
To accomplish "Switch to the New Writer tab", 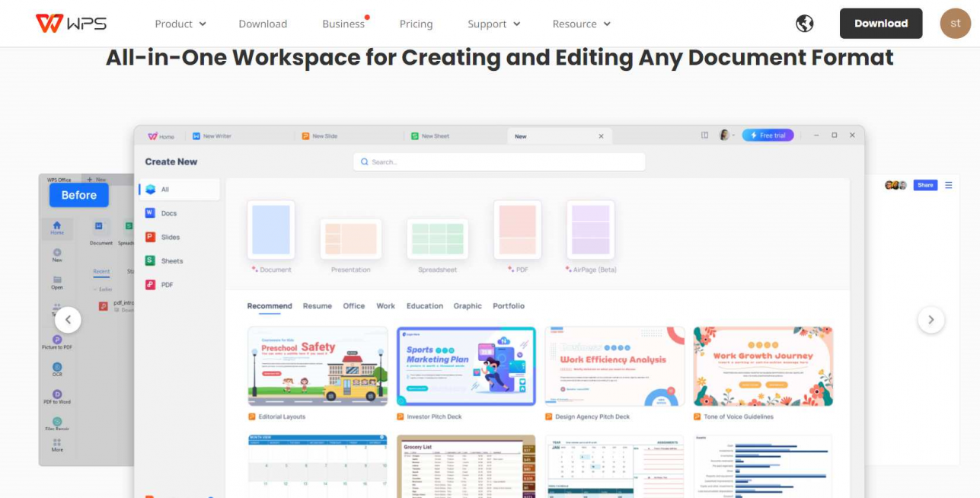I will 215,136.
